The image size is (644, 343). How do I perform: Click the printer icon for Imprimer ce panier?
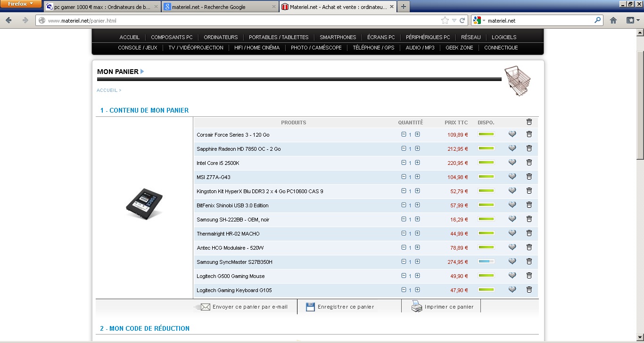(x=417, y=307)
